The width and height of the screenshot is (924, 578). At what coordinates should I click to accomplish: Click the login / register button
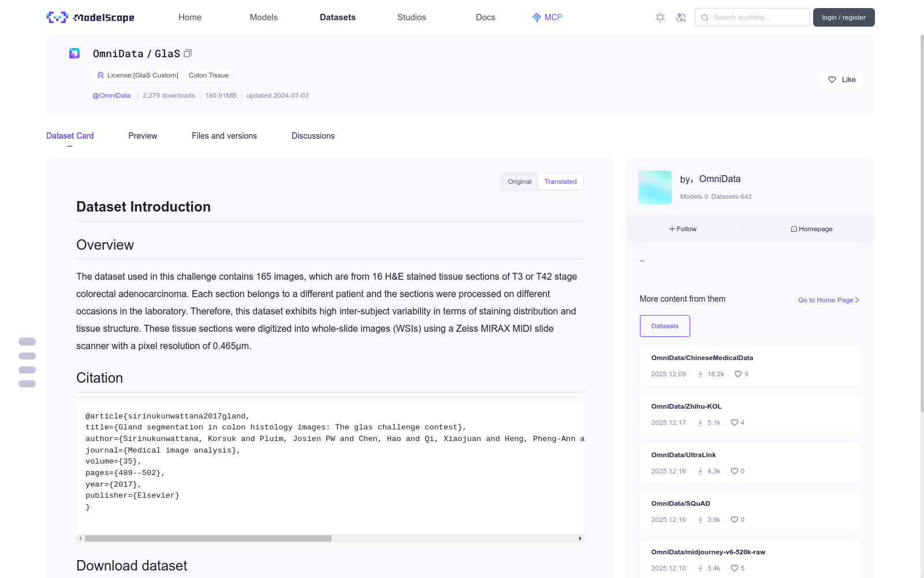(x=844, y=17)
